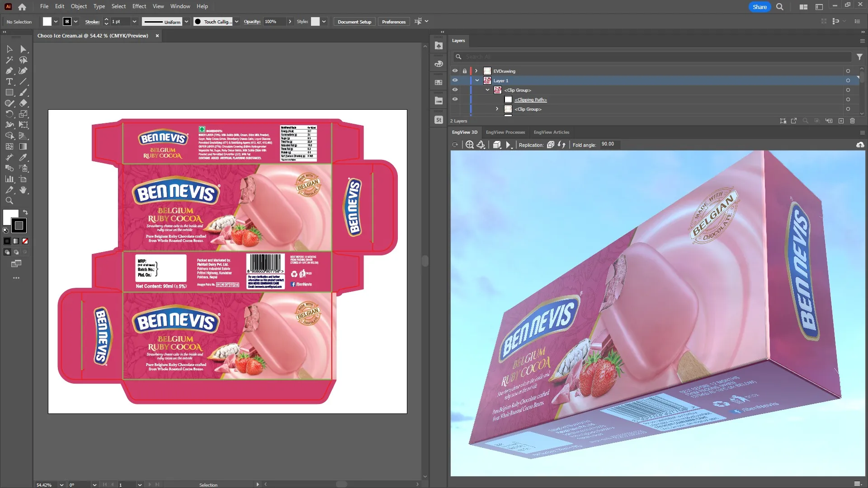Image resolution: width=868 pixels, height=488 pixels.
Task: Set color mode to None swatch
Action: click(x=25, y=241)
